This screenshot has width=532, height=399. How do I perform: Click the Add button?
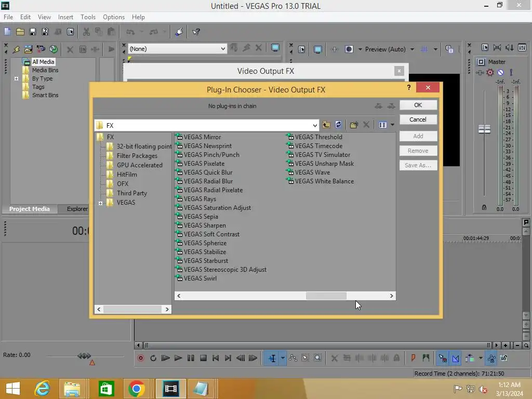coord(418,136)
